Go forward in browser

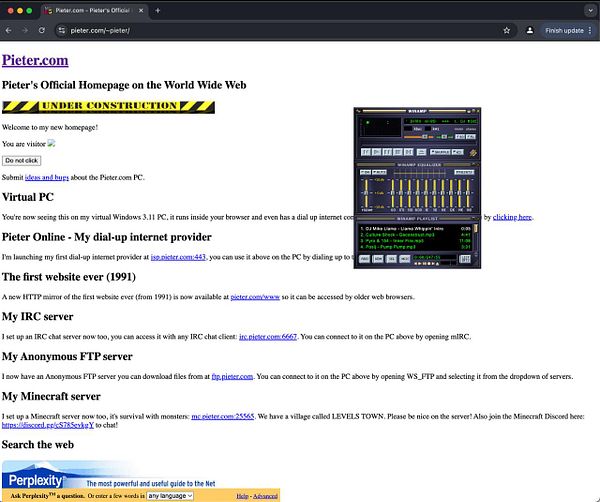(x=25, y=30)
